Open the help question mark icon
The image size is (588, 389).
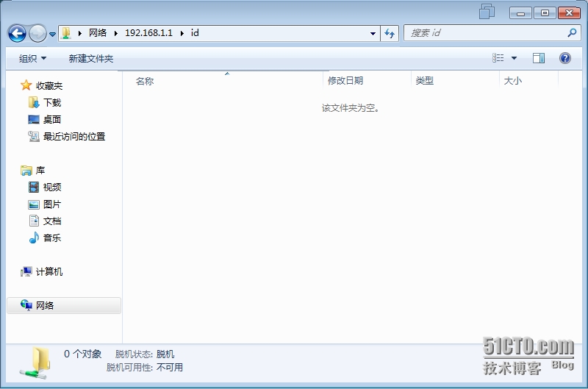[565, 58]
